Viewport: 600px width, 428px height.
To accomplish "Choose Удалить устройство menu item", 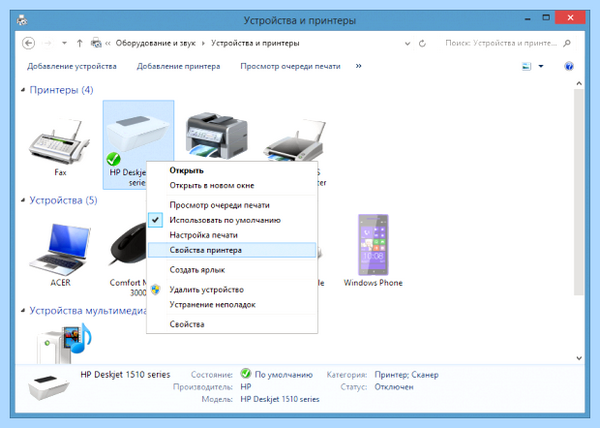I will 232,290.
